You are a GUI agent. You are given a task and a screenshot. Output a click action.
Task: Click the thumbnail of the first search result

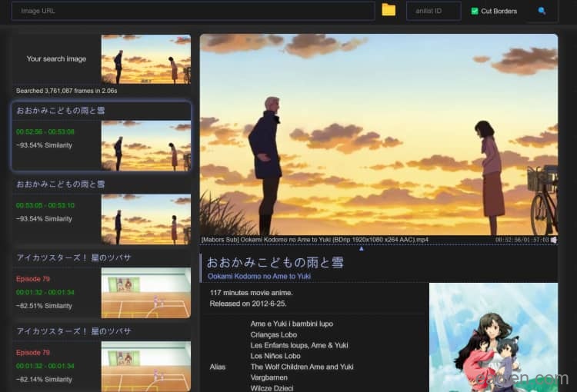[145, 145]
